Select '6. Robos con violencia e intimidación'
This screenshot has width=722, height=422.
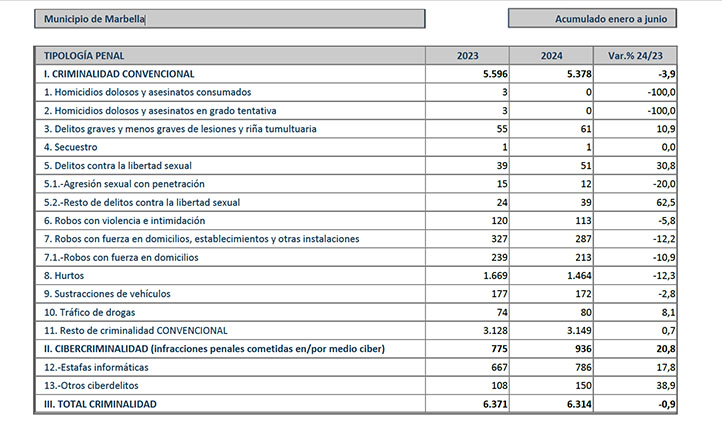124,221
